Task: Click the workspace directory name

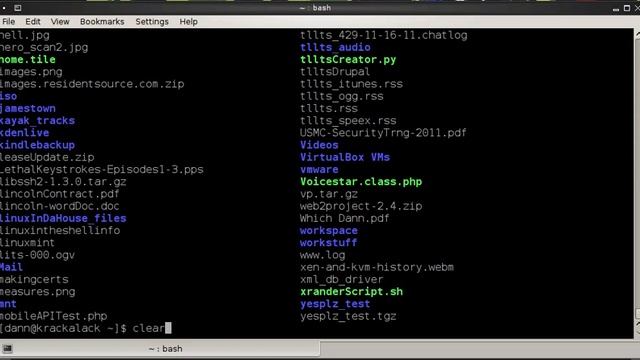Action: (329, 231)
